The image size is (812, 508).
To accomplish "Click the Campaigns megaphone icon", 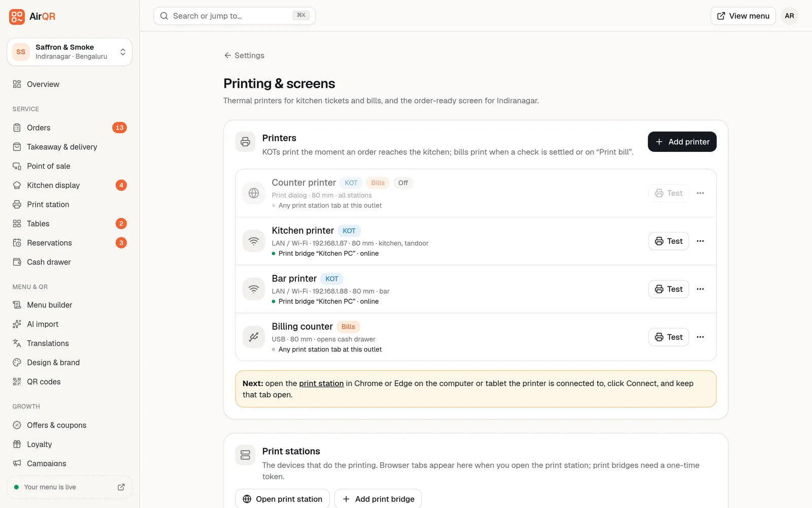I will (17, 463).
